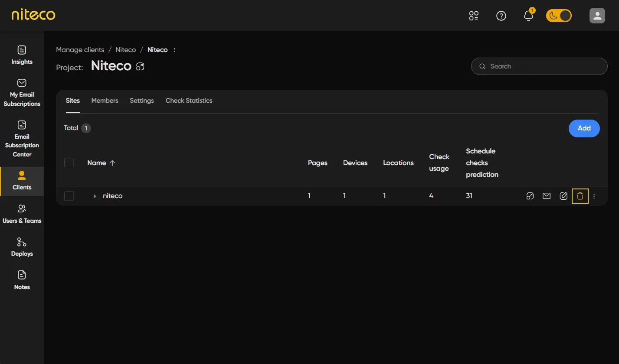
Task: Click the Total count badge
Action: coord(86,128)
